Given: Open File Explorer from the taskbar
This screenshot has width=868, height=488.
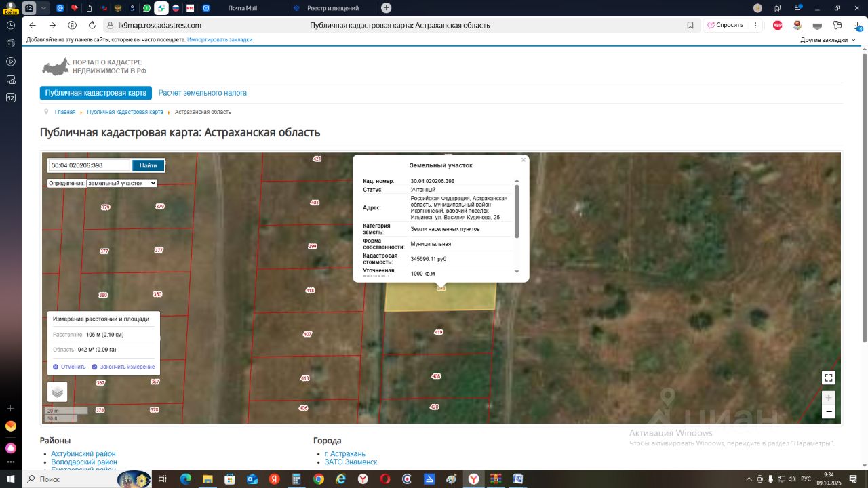Looking at the screenshot, I should click(208, 479).
